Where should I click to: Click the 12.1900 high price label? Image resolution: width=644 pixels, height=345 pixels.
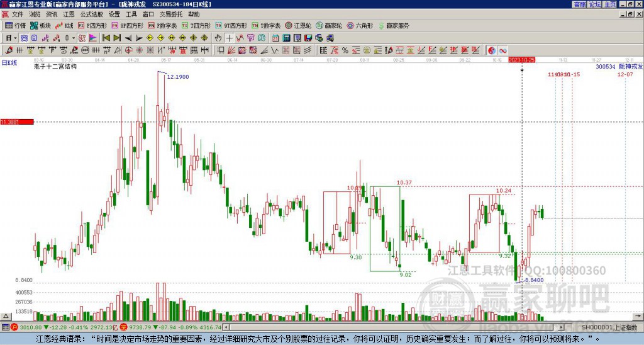tap(178, 77)
